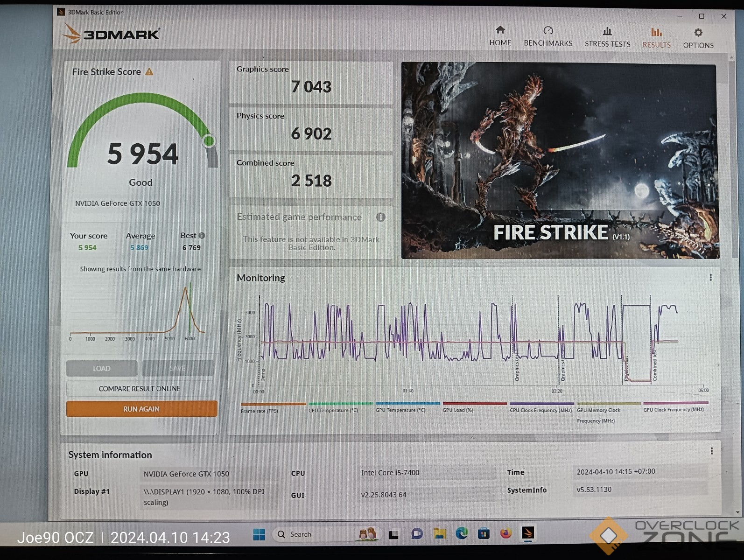Switch to STRESS TESTS tab
This screenshot has width=744, height=560.
(x=607, y=37)
